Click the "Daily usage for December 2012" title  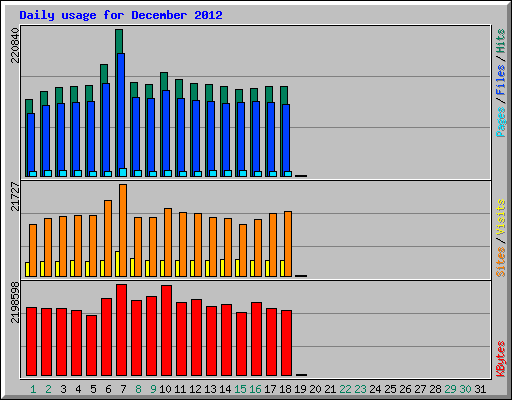click(121, 15)
